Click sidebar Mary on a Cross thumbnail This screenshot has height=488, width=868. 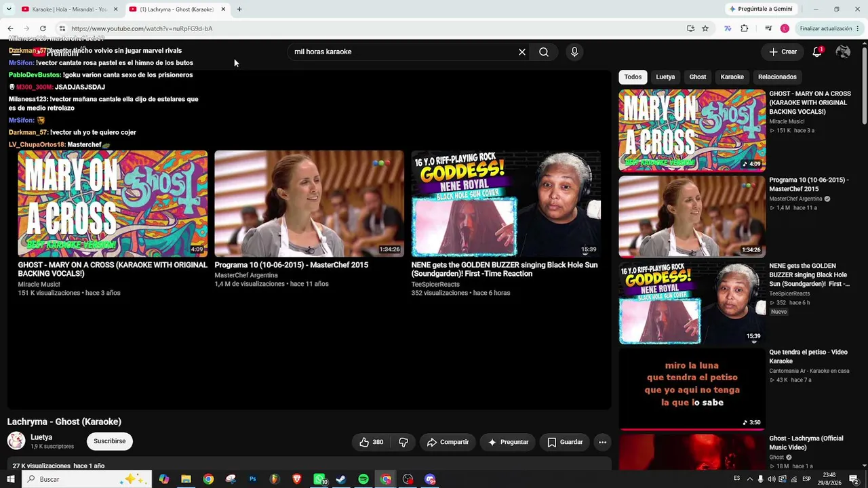pos(692,130)
